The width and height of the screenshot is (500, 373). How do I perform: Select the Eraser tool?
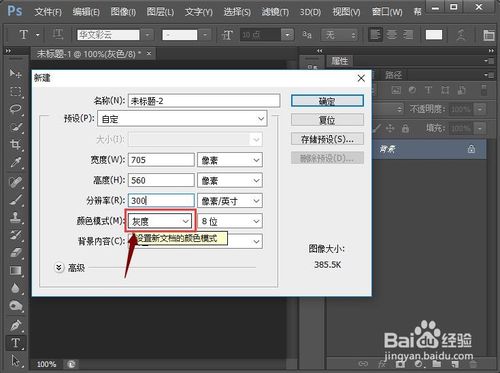click(15, 253)
